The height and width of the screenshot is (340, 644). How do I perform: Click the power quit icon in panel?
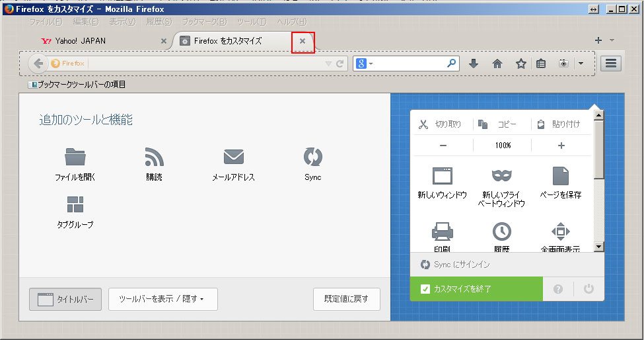[589, 288]
